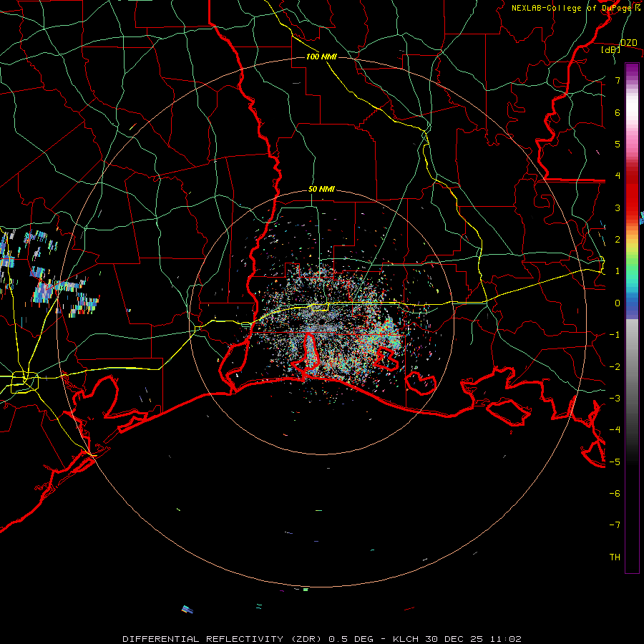Click the '50 NMI' range ring label
This screenshot has height=644, width=644.
pos(321,190)
